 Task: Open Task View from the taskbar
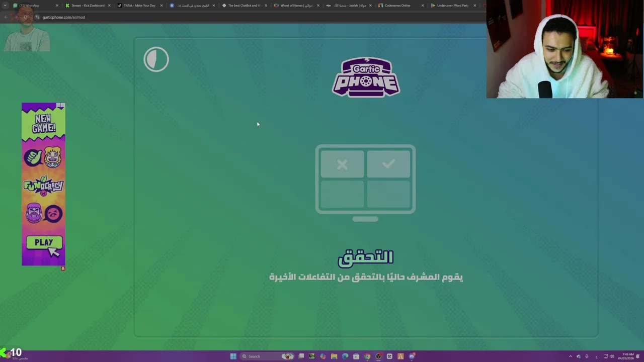[301, 356]
